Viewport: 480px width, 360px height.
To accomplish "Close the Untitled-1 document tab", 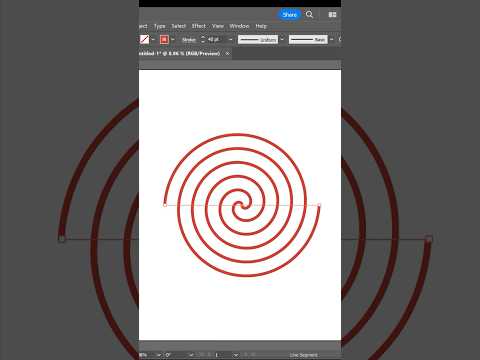I will 227,53.
